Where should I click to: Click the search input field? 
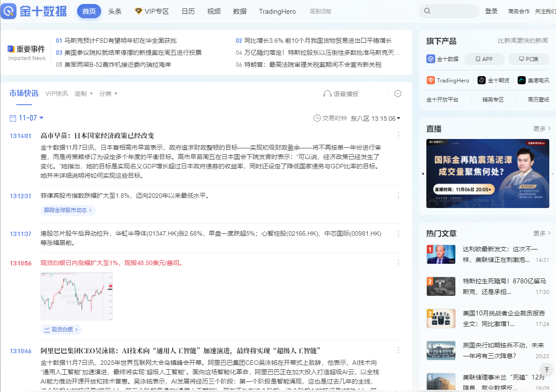click(449, 11)
